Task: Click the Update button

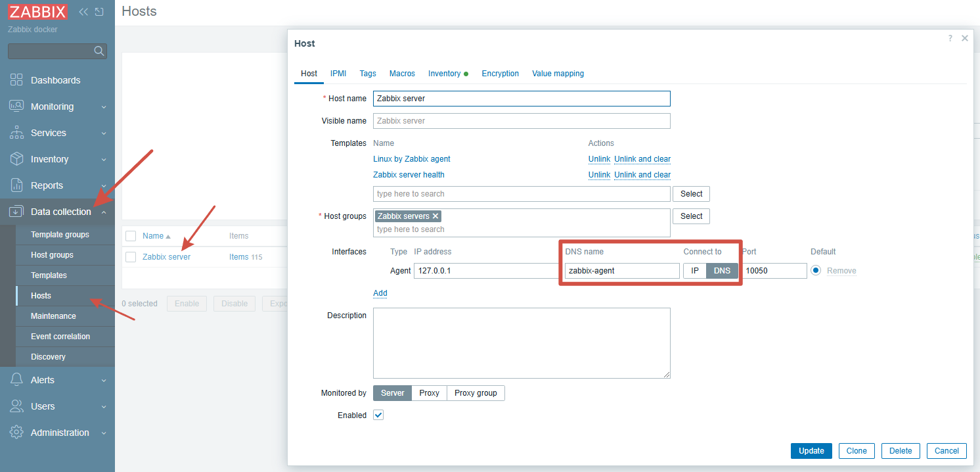Action: (x=811, y=451)
